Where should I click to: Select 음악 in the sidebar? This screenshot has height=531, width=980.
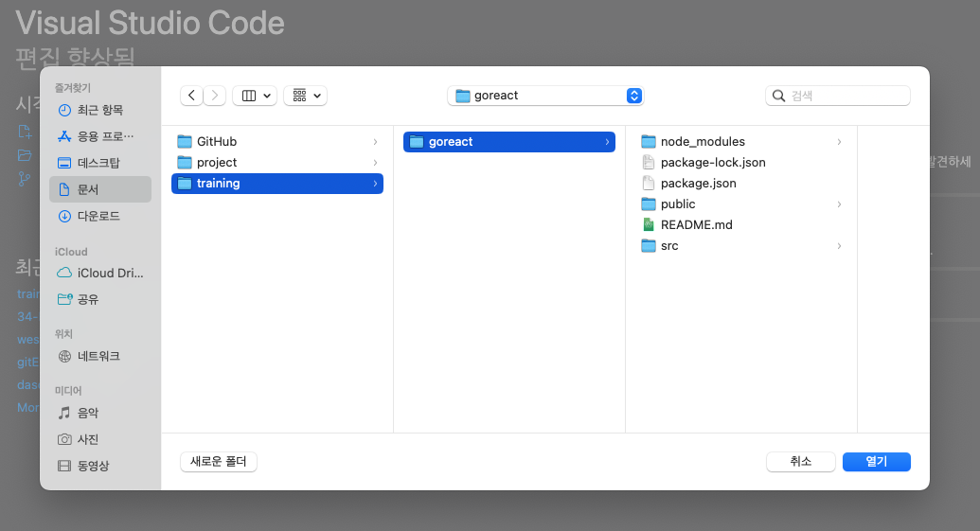coord(100,413)
